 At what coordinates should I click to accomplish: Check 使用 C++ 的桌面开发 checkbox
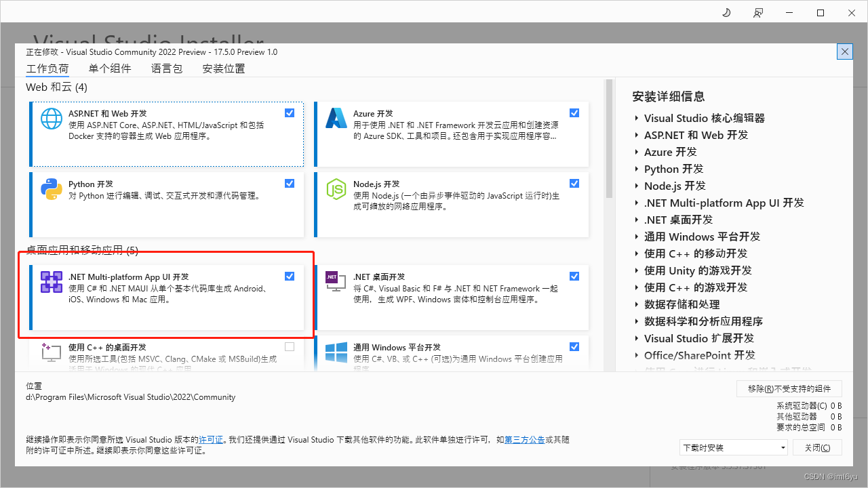tap(290, 346)
